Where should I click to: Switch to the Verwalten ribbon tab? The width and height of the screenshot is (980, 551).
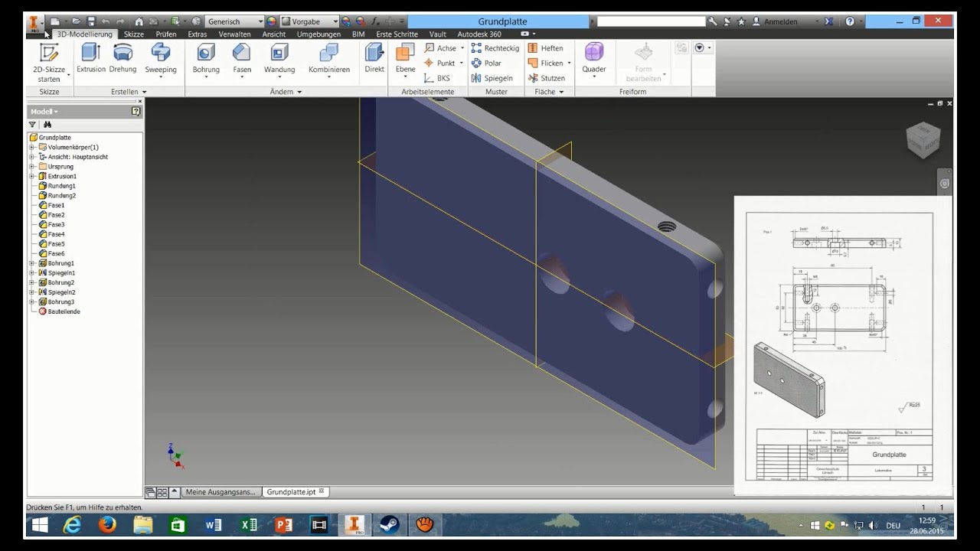(234, 34)
